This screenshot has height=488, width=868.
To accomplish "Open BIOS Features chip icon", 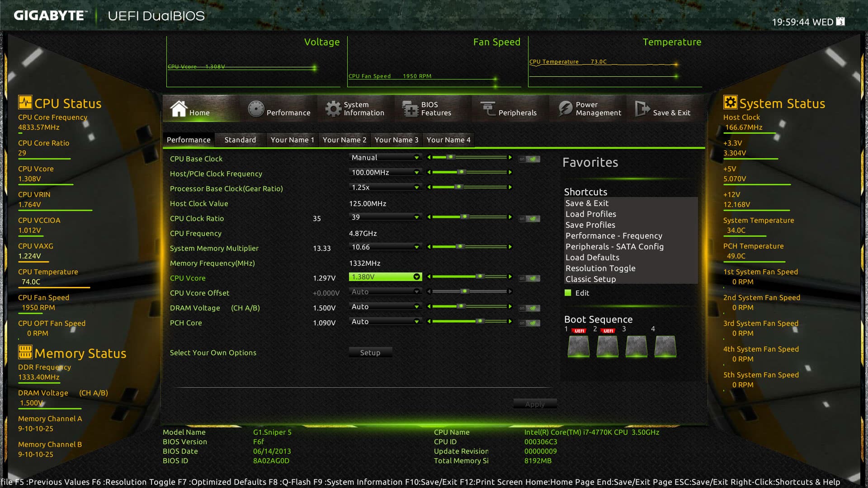I will (x=410, y=109).
